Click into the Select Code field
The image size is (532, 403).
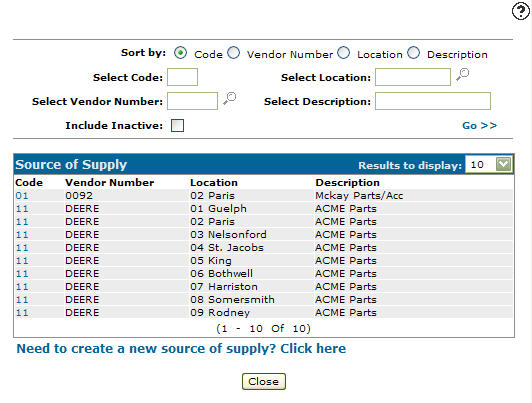click(x=182, y=77)
